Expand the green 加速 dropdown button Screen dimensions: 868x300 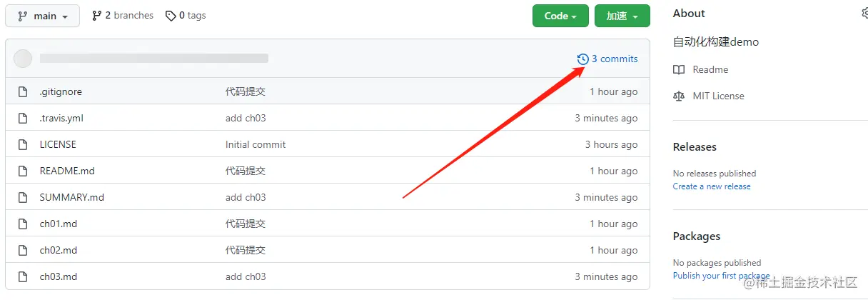(x=622, y=16)
